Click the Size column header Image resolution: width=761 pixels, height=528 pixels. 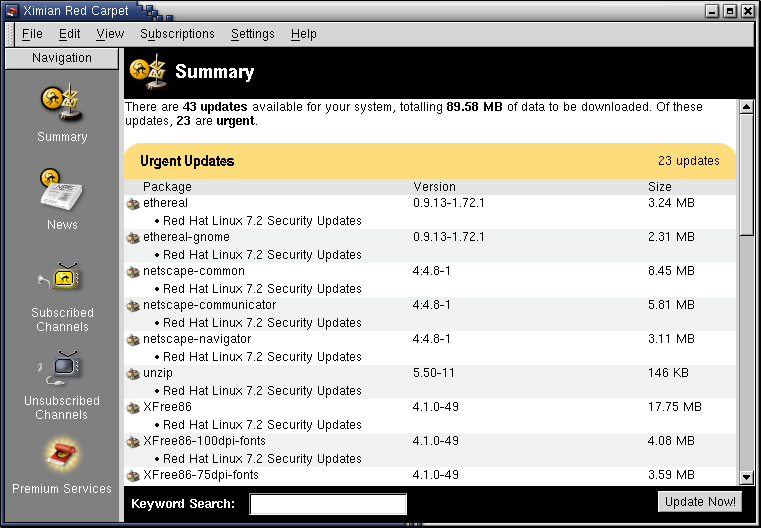click(x=660, y=187)
